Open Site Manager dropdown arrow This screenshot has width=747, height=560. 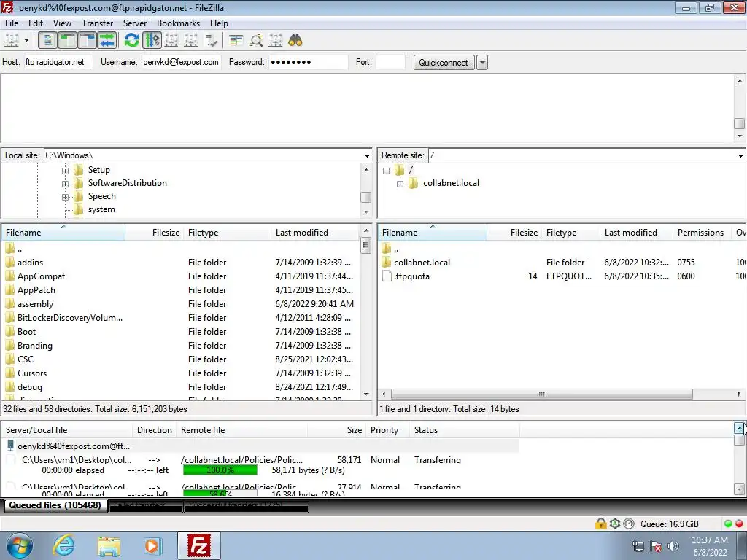[x=27, y=41]
